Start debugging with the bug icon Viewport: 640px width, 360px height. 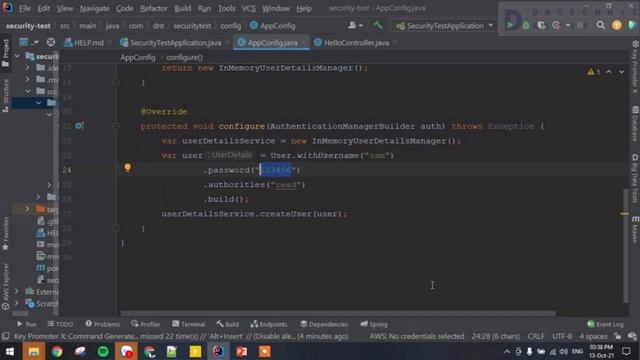526,25
